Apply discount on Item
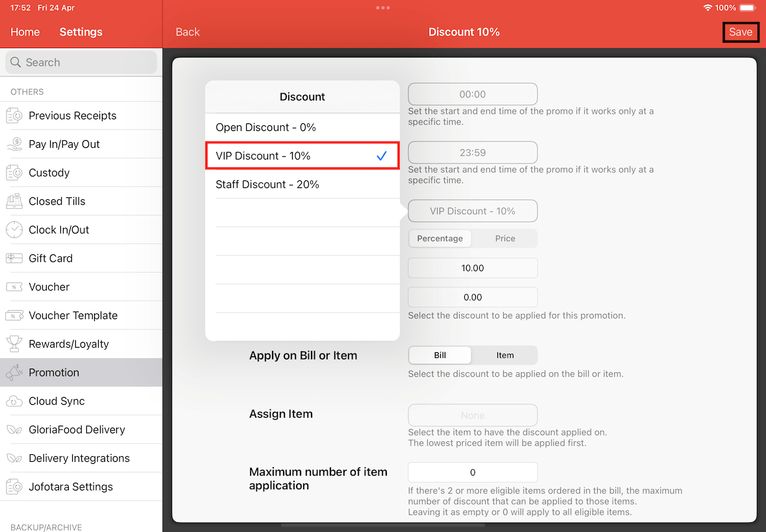This screenshot has width=766, height=532. [504, 356]
